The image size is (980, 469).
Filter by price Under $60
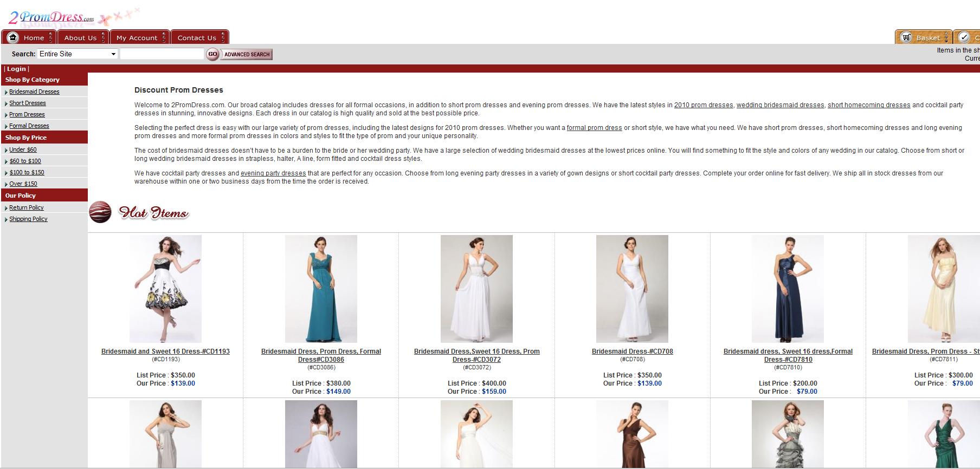point(23,149)
